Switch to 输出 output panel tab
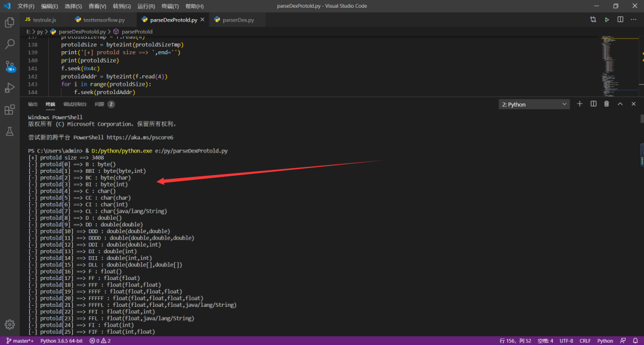Screen dimensions: 644x345 [33, 104]
